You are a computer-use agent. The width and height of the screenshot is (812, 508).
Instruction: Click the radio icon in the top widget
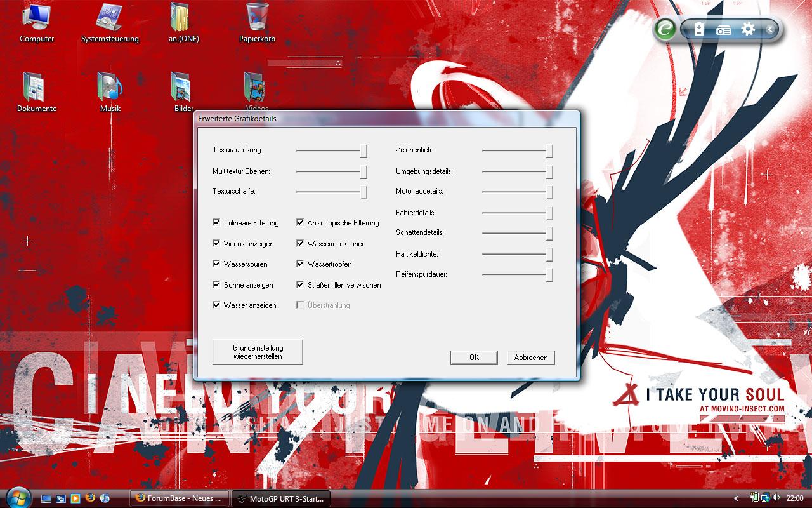[x=723, y=30]
